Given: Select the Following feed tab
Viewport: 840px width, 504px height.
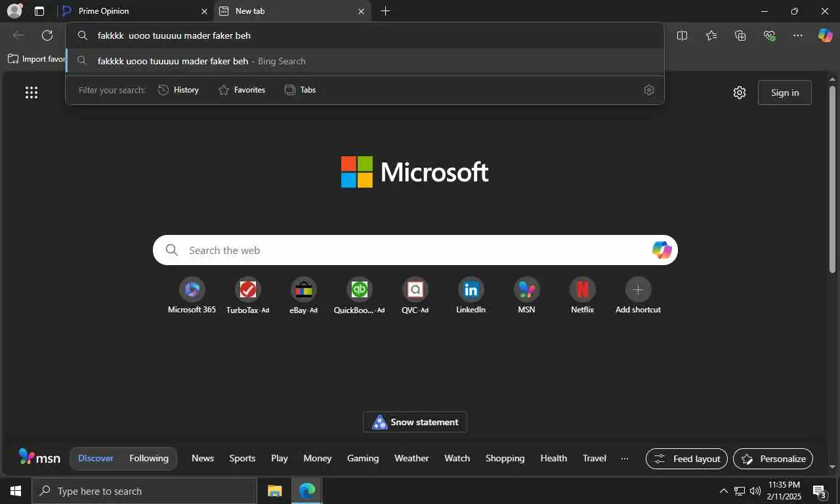Looking at the screenshot, I should pos(149,458).
